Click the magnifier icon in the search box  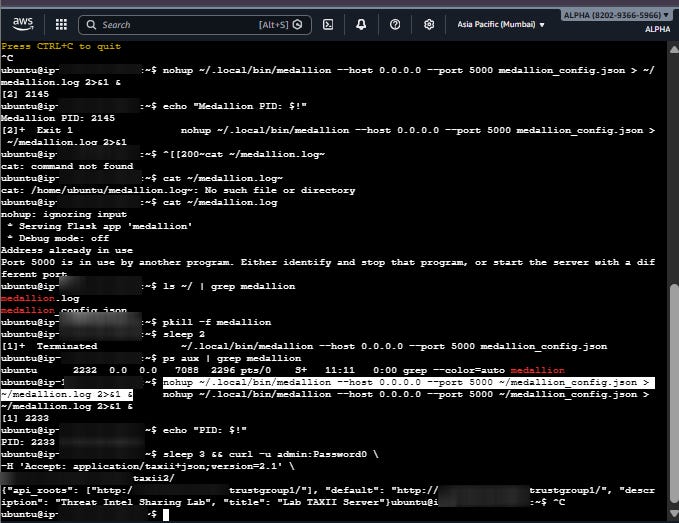point(91,25)
